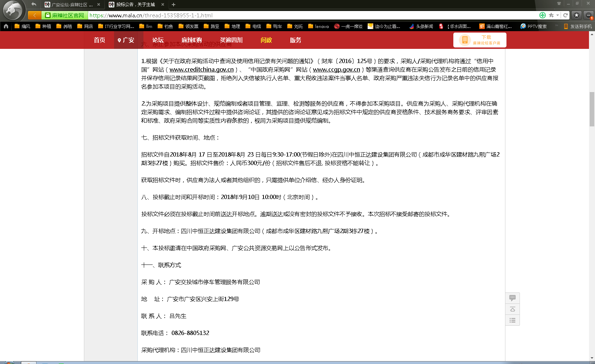Click the undo close tab arrow

[34, 5]
